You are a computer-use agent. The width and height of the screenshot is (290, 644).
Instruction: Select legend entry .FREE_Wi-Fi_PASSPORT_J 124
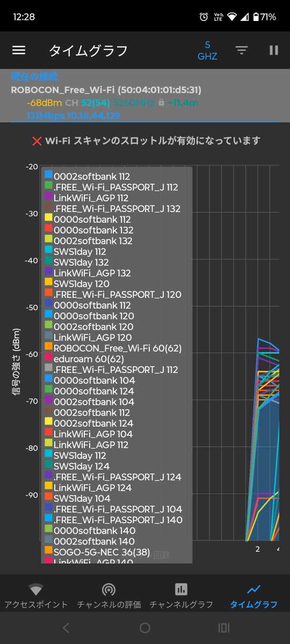coord(113,477)
